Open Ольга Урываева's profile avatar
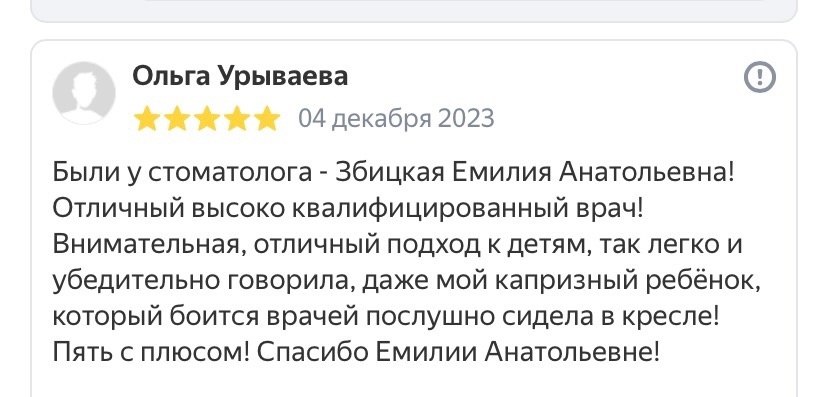 pos(84,93)
